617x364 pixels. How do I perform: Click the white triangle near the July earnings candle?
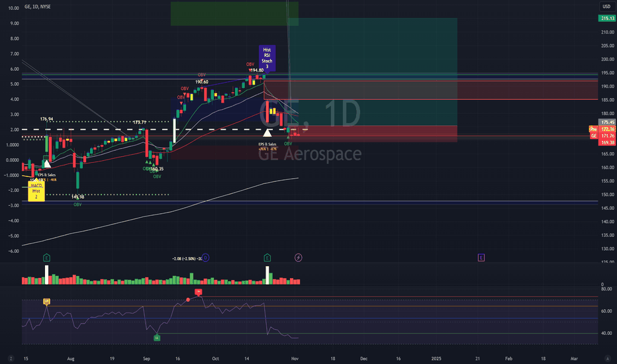47,163
